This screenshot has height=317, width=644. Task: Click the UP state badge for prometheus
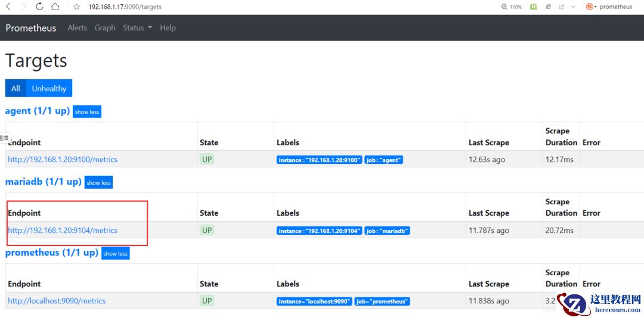point(207,300)
